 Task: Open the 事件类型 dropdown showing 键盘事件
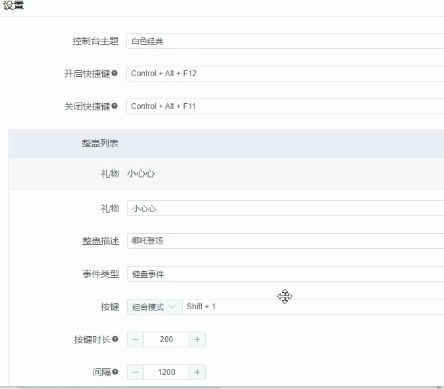pyautogui.click(x=285, y=274)
